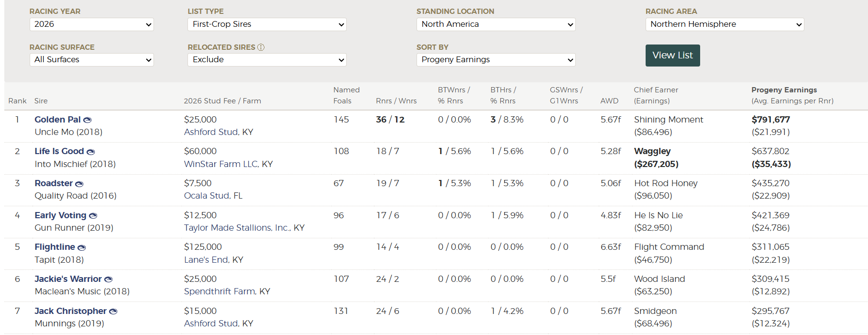
Task: Open the Flightline sire link
Action: pyautogui.click(x=55, y=247)
